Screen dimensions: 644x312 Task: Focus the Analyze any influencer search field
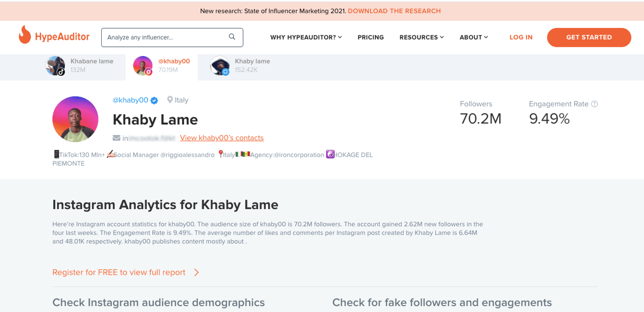pos(166,37)
